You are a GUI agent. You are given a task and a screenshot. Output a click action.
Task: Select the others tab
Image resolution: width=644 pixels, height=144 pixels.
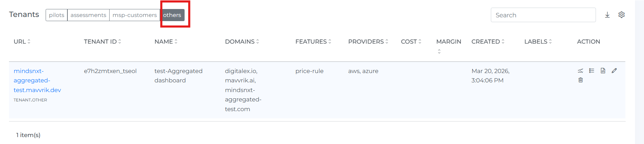(172, 15)
